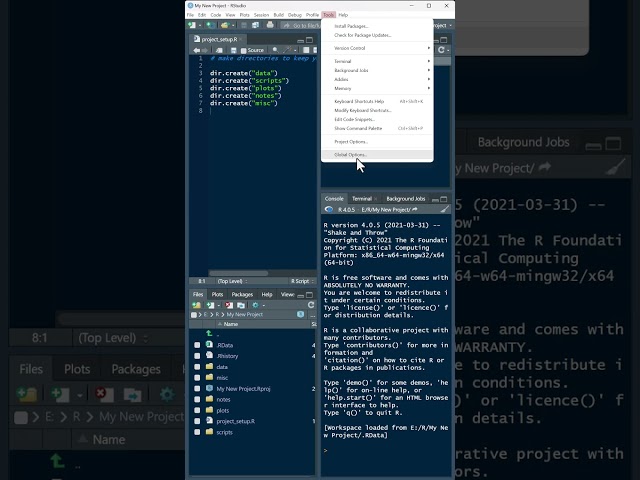Click the go-to-directory ellipsis button in Files

coord(313,315)
